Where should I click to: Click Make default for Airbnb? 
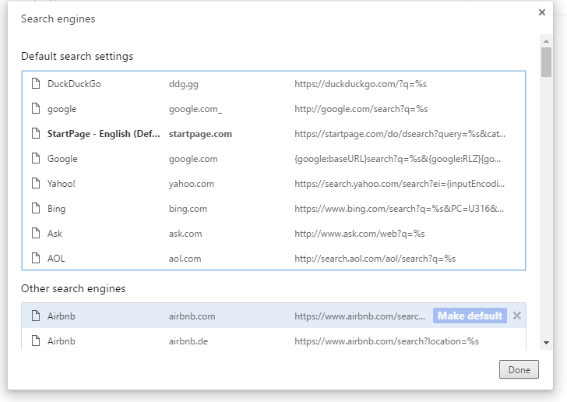pos(470,316)
